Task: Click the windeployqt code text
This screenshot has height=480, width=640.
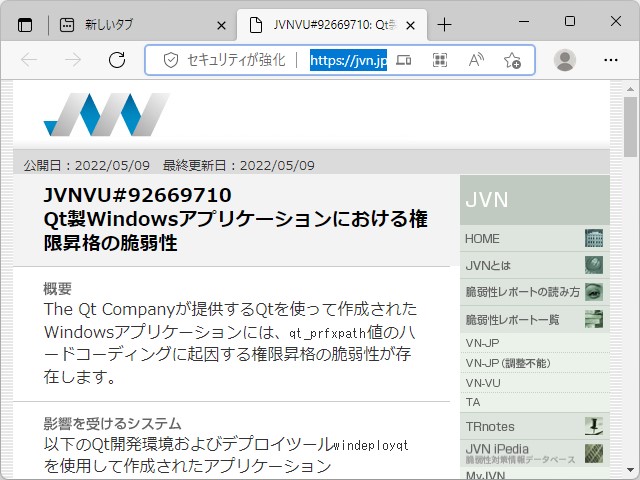Action: 371,445
